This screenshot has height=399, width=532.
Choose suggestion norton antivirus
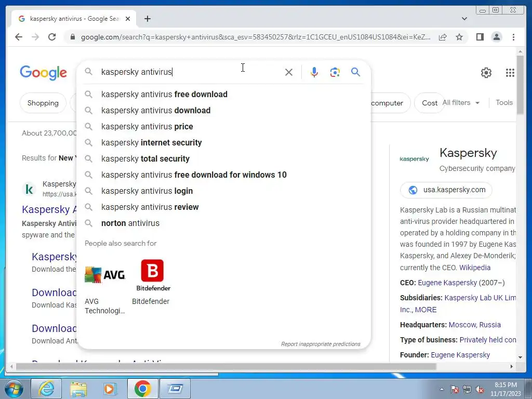224,223
